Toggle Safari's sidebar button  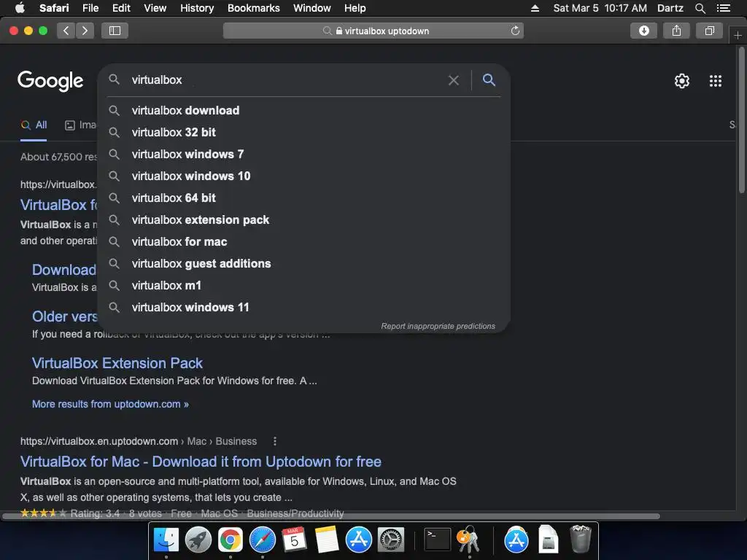(x=115, y=31)
